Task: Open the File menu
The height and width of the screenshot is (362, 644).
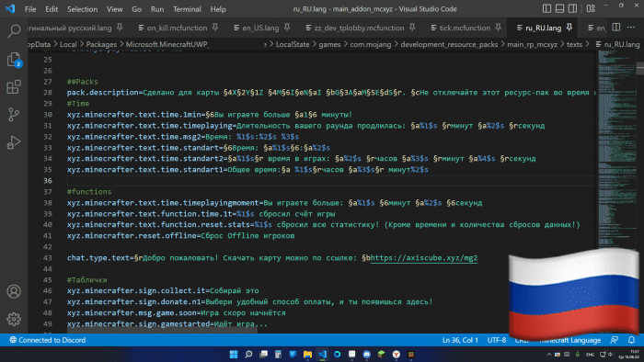Action: tap(30, 9)
